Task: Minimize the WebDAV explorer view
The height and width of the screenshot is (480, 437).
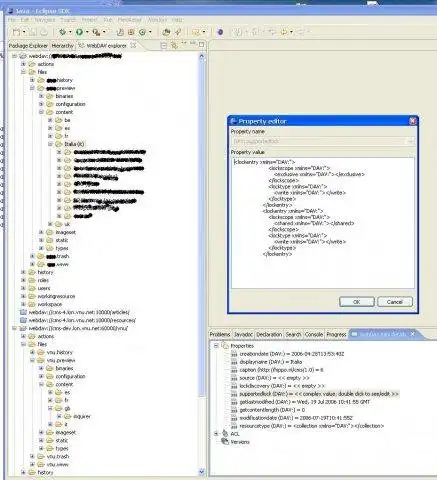Action: tap(193, 43)
